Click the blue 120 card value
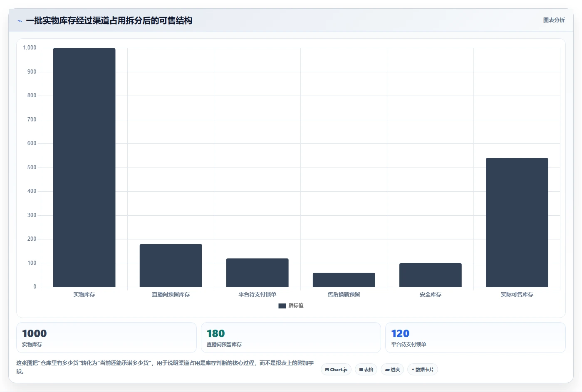Viewport: 582px width, 392px height. (400, 333)
